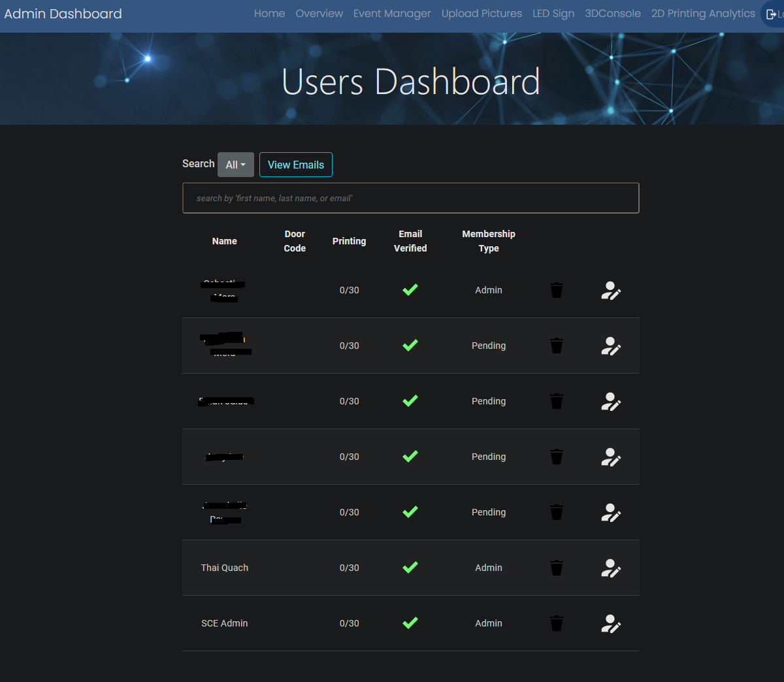The width and height of the screenshot is (784, 682).
Task: Open the LED Sign page
Action: click(553, 14)
